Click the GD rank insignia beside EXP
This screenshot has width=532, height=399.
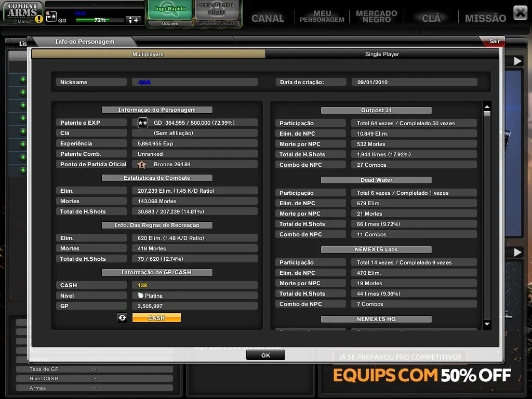pos(142,123)
